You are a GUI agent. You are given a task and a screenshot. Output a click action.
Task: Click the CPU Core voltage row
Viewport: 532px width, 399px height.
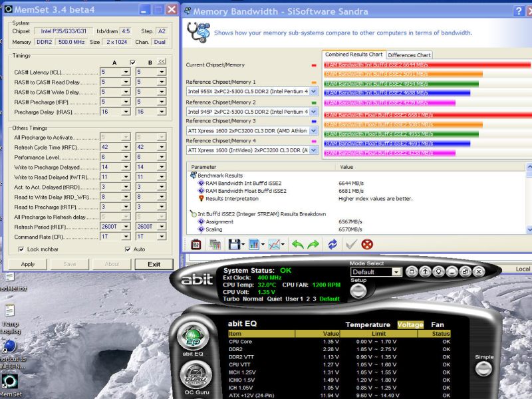pos(339,342)
